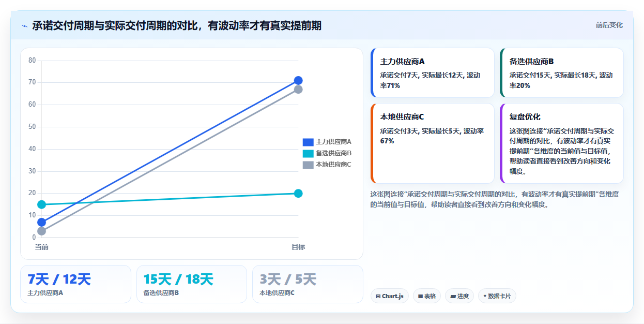
Task: Click the 表格 tag icon
Action: pyautogui.click(x=420, y=297)
